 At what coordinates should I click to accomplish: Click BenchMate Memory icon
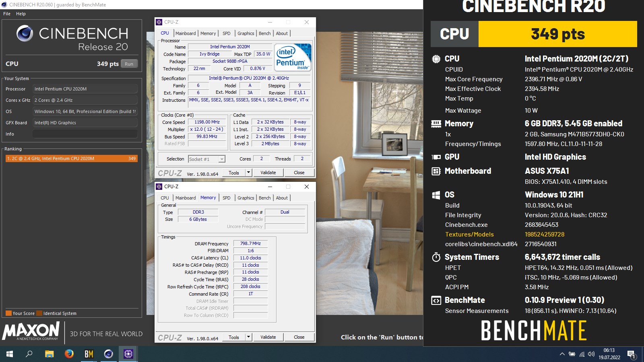tap(436, 123)
